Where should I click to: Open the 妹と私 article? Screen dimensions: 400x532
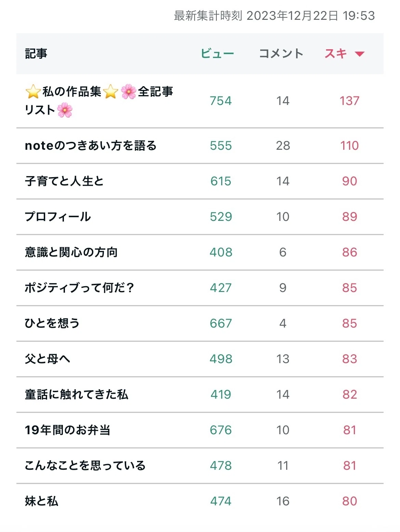(41, 501)
